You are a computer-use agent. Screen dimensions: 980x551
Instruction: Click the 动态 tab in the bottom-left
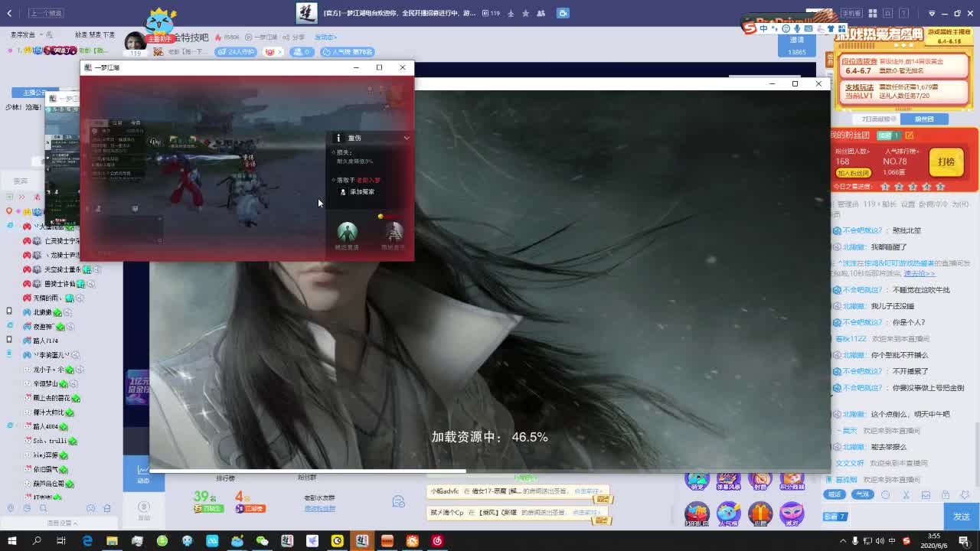click(x=143, y=474)
